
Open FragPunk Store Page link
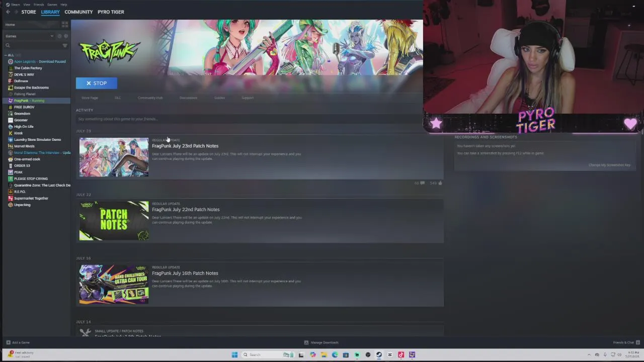coord(90,98)
